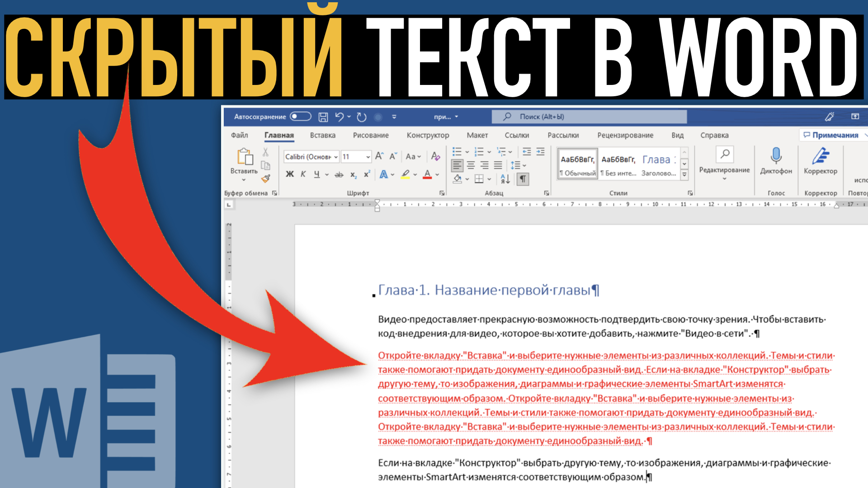The image size is (868, 488).
Task: Click the Undo arrow icon
Action: pyautogui.click(x=340, y=117)
